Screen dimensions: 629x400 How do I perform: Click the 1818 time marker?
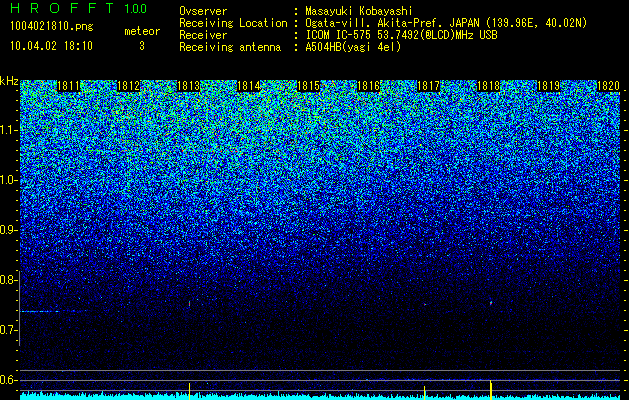coord(488,86)
